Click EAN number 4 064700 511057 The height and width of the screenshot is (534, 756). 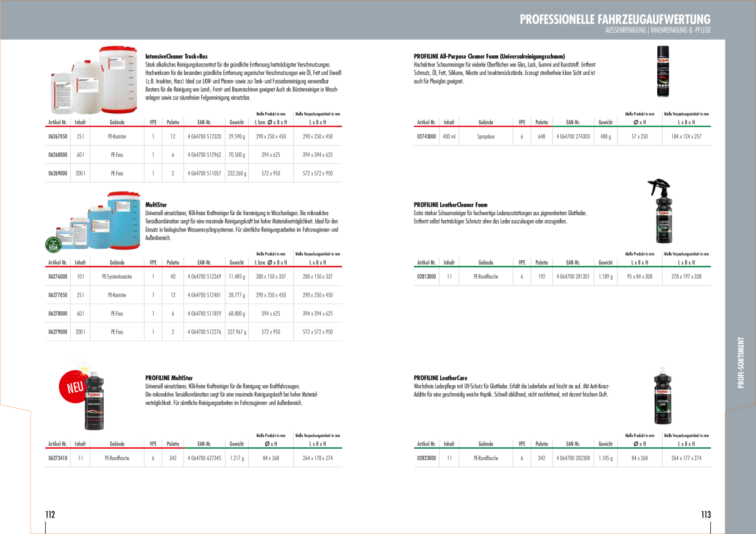204,173
